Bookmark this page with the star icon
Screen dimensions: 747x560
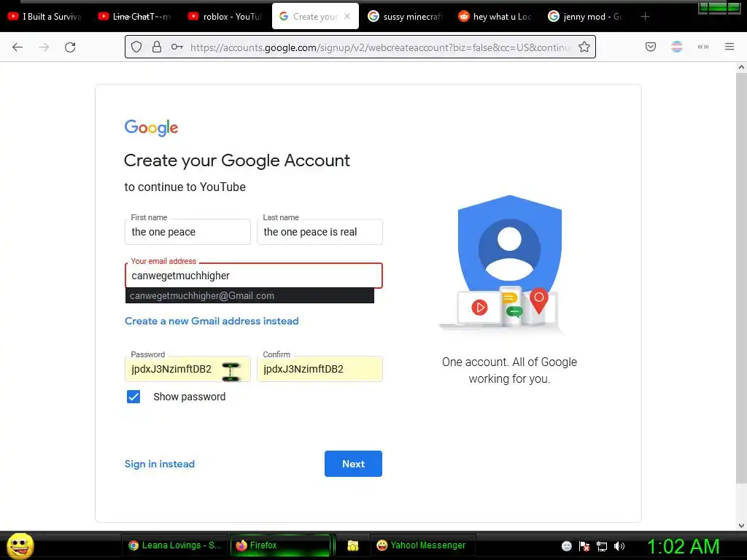click(584, 47)
